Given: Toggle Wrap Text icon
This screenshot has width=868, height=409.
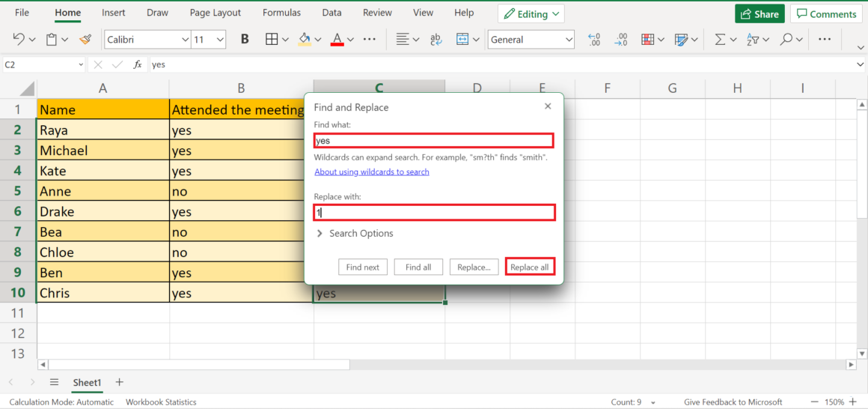Looking at the screenshot, I should (x=436, y=40).
